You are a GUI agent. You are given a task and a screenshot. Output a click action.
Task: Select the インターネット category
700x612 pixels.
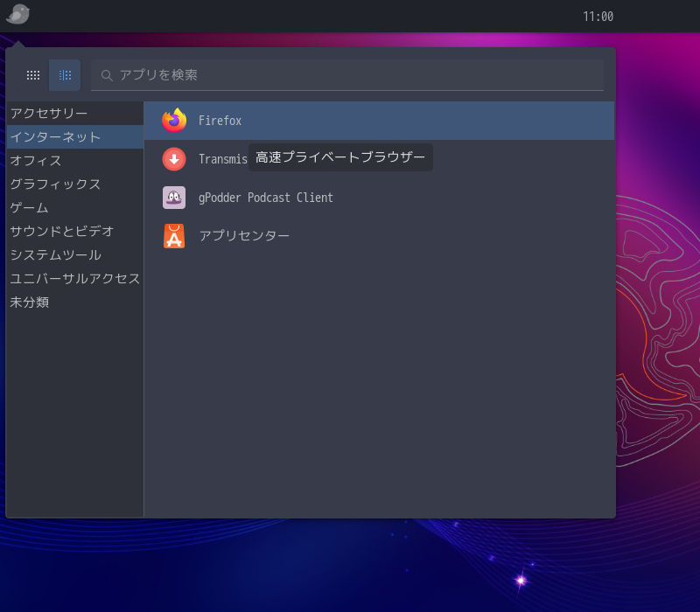point(75,137)
